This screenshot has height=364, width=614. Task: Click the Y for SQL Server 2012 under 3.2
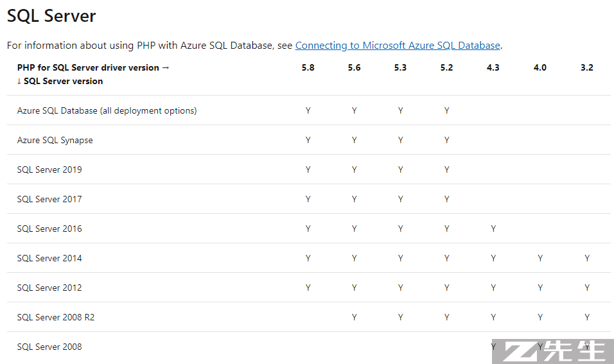click(x=588, y=288)
